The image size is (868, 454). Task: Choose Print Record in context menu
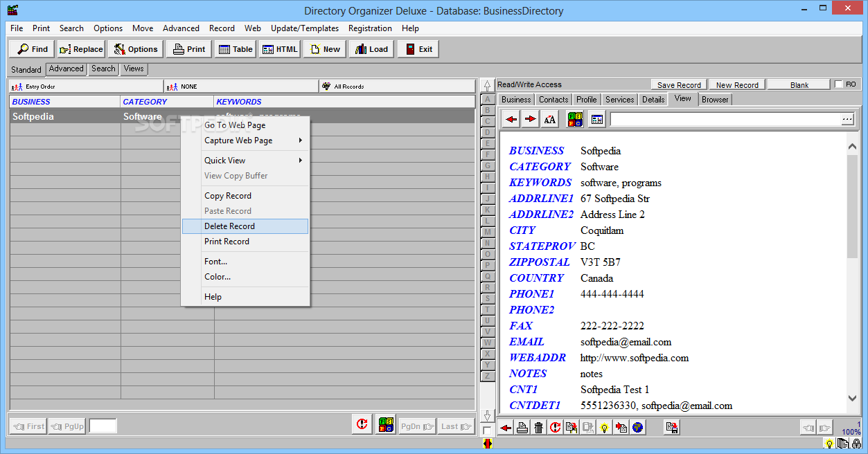point(245,242)
